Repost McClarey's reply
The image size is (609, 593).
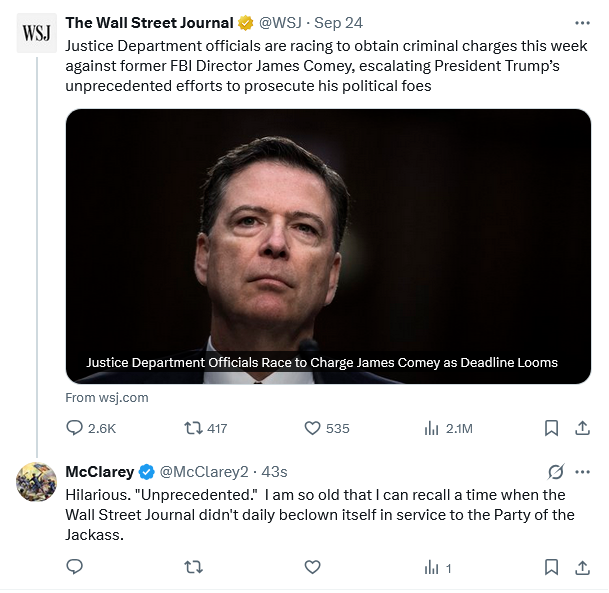[194, 567]
